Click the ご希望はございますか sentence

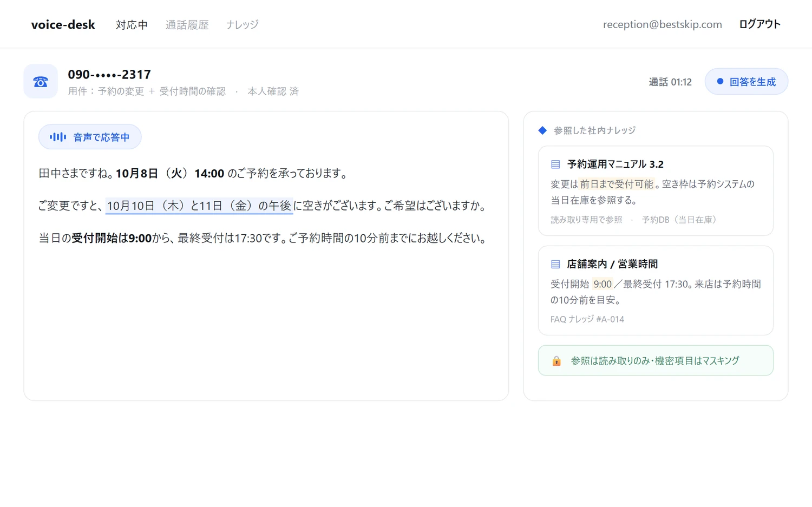[435, 206]
